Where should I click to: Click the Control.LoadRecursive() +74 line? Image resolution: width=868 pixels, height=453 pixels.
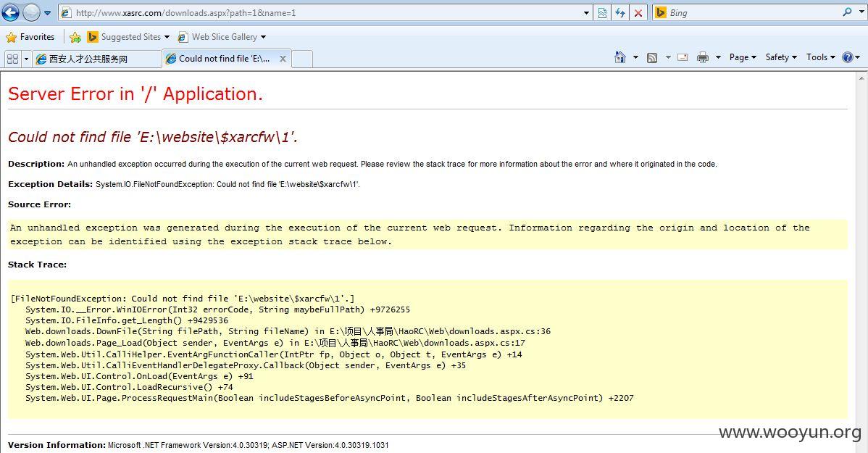point(129,387)
